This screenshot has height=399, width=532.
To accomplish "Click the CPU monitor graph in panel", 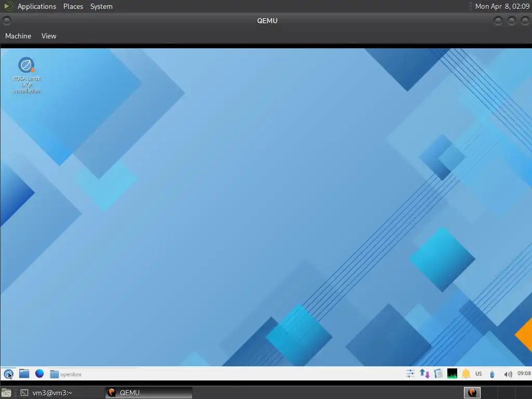I will tap(452, 374).
